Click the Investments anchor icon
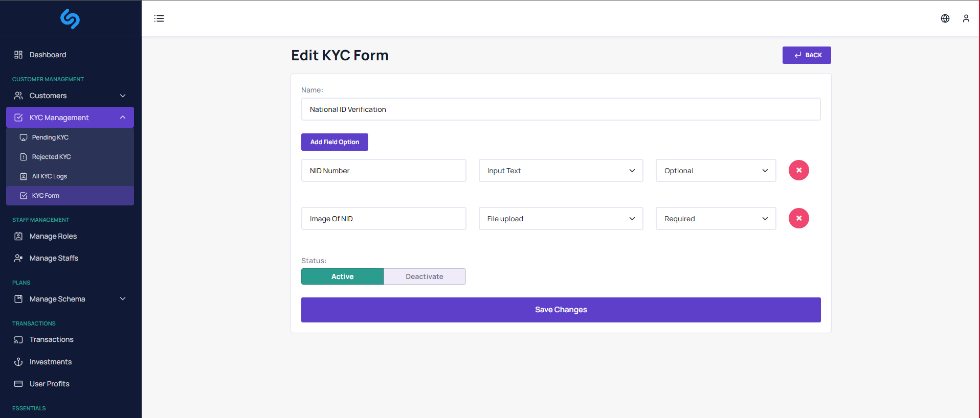 [18, 362]
